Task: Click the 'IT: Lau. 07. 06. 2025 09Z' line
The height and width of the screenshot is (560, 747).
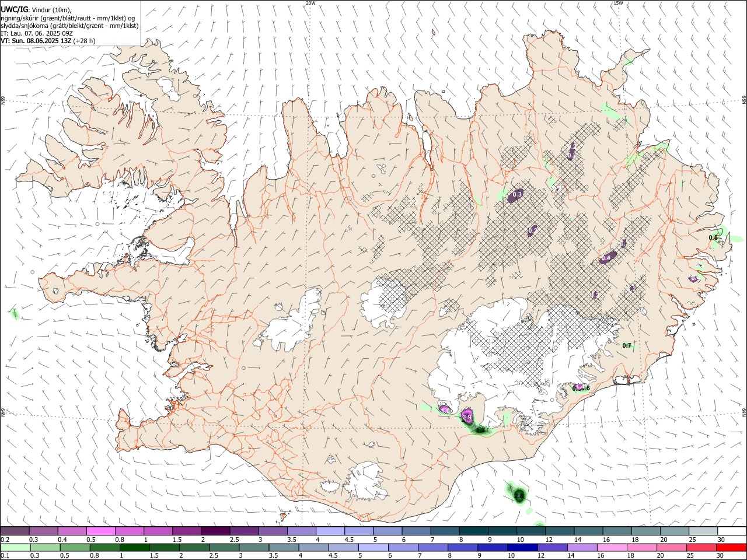Action: click(x=36, y=33)
